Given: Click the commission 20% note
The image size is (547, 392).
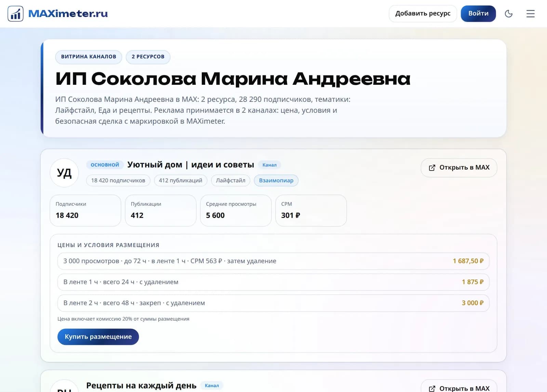Looking at the screenshot, I should point(123,319).
